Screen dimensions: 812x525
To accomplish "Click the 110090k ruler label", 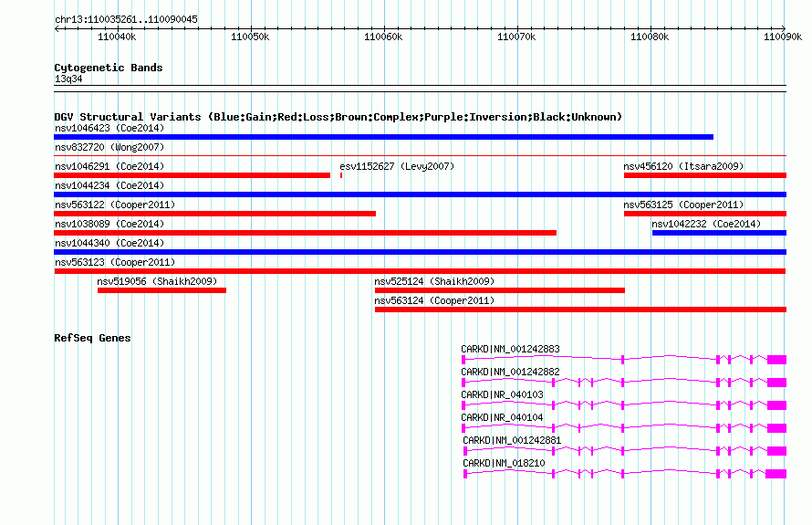I will [x=783, y=37].
